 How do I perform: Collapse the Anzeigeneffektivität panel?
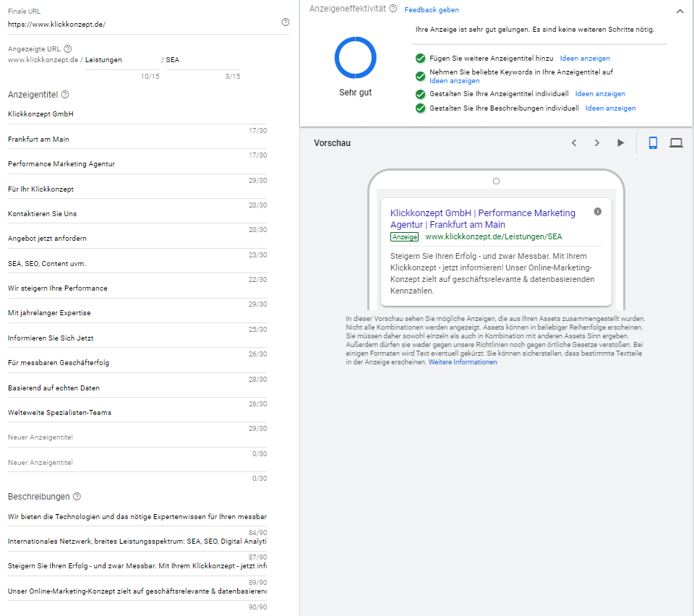click(x=680, y=11)
